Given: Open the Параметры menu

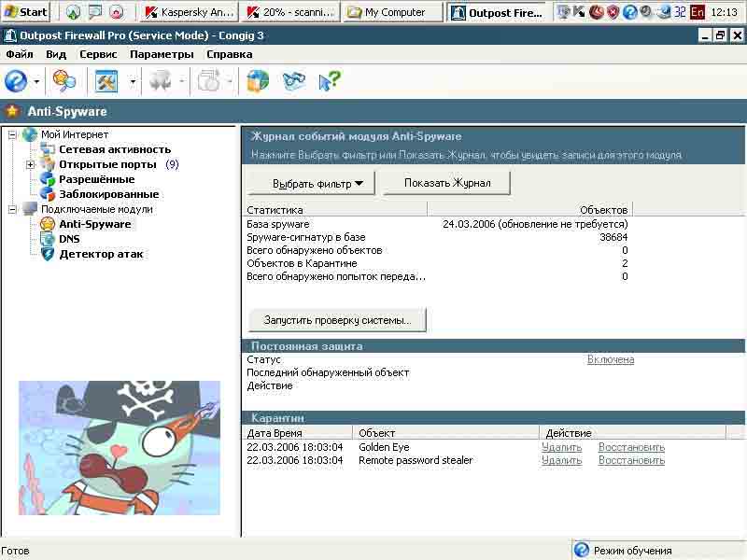Looking at the screenshot, I should 162,54.
